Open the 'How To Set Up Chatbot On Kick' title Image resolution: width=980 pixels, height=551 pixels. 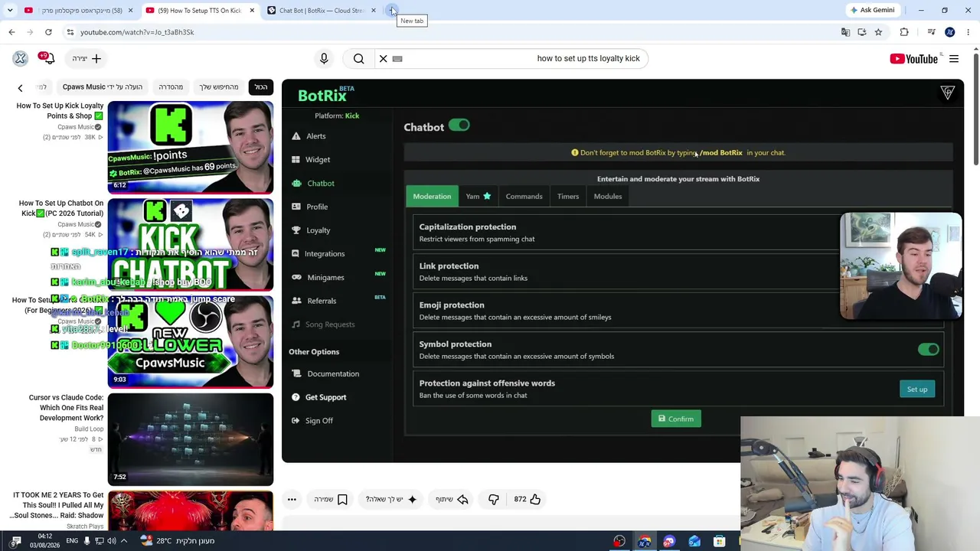click(x=61, y=208)
